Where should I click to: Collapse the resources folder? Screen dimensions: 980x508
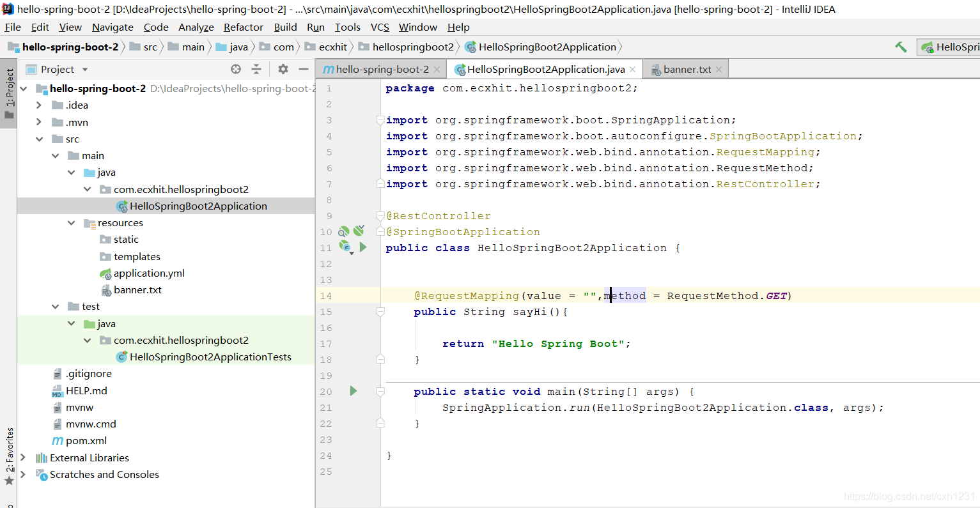pos(71,222)
